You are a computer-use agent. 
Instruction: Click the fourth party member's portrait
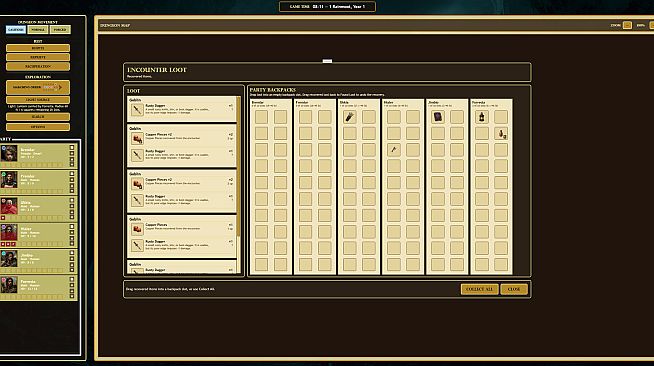(9, 233)
